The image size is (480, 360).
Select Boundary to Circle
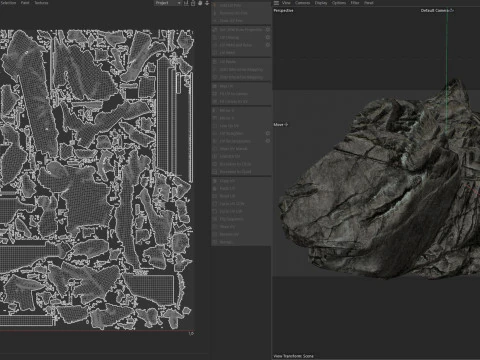(241, 164)
